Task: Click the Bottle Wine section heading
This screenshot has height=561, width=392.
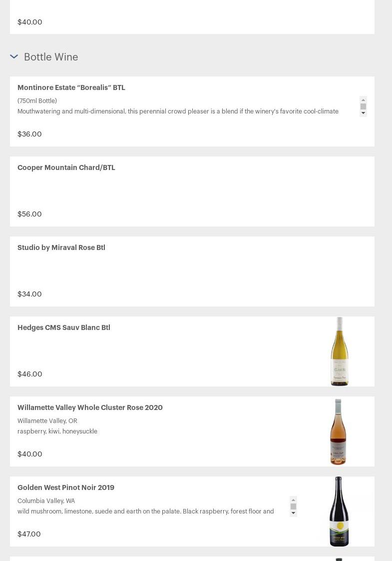Action: 51,57
